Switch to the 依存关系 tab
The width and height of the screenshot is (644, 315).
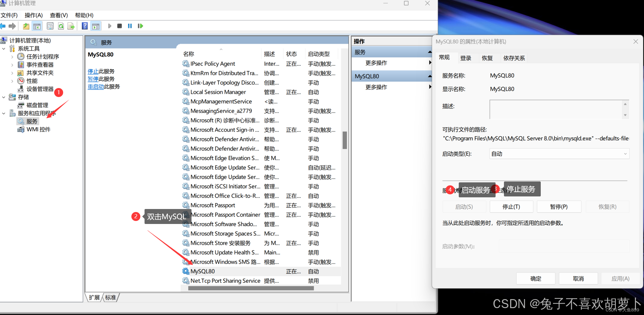pyautogui.click(x=514, y=58)
